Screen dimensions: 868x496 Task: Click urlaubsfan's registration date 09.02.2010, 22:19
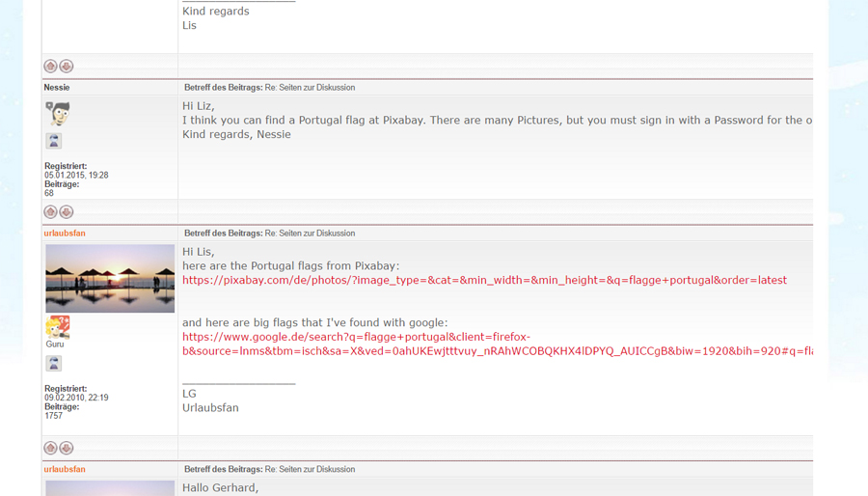tap(76, 398)
